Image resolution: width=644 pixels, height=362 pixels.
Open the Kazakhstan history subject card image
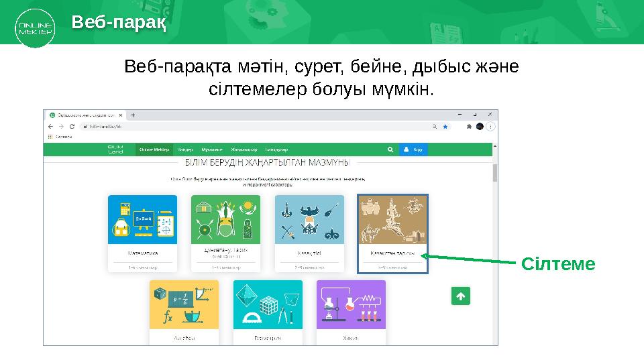(392, 220)
